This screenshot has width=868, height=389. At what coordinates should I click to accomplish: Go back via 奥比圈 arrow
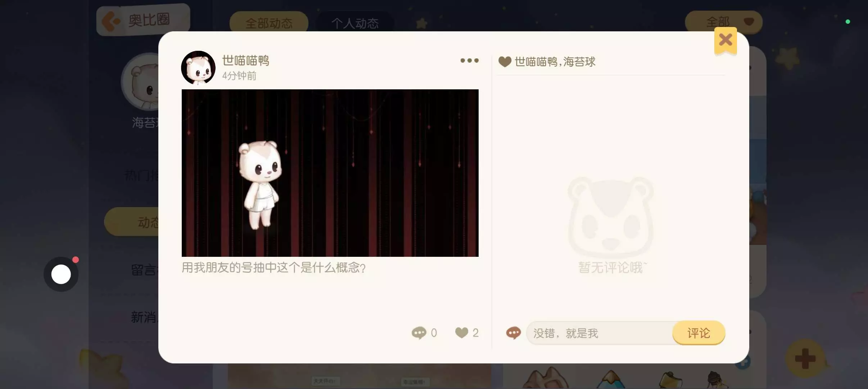[110, 21]
